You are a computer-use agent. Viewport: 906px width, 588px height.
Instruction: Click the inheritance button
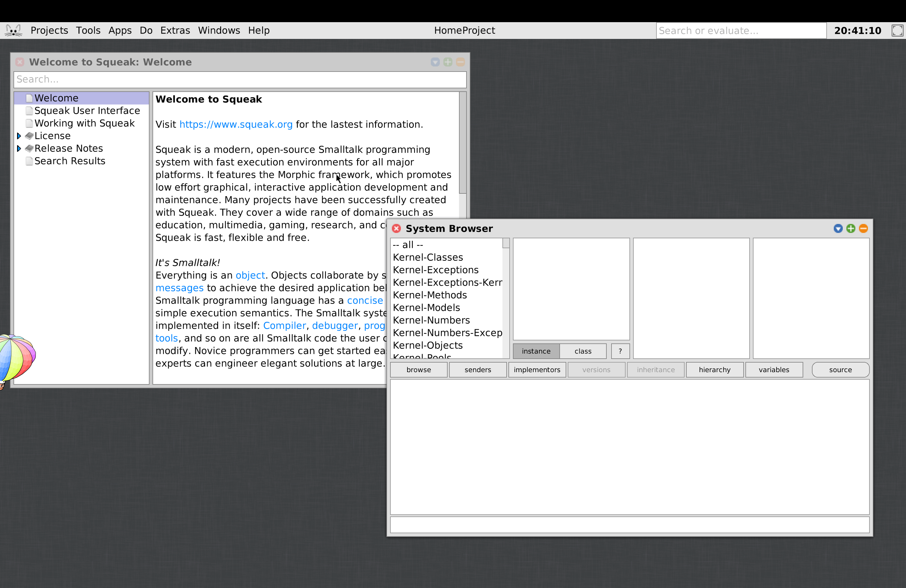click(656, 370)
